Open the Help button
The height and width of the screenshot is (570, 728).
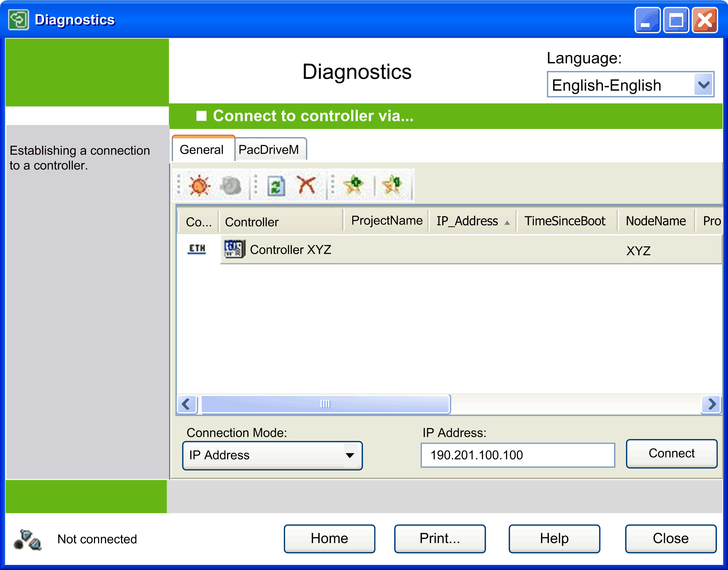pyautogui.click(x=554, y=538)
